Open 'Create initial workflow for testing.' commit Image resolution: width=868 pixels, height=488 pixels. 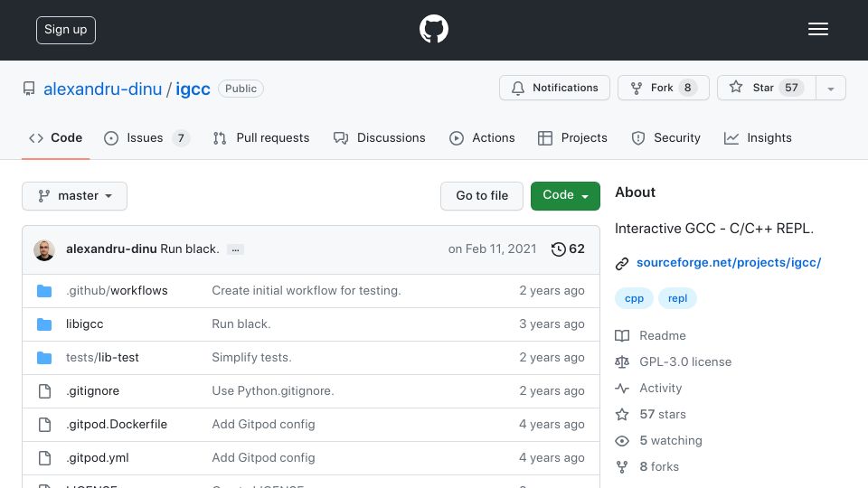click(x=307, y=290)
